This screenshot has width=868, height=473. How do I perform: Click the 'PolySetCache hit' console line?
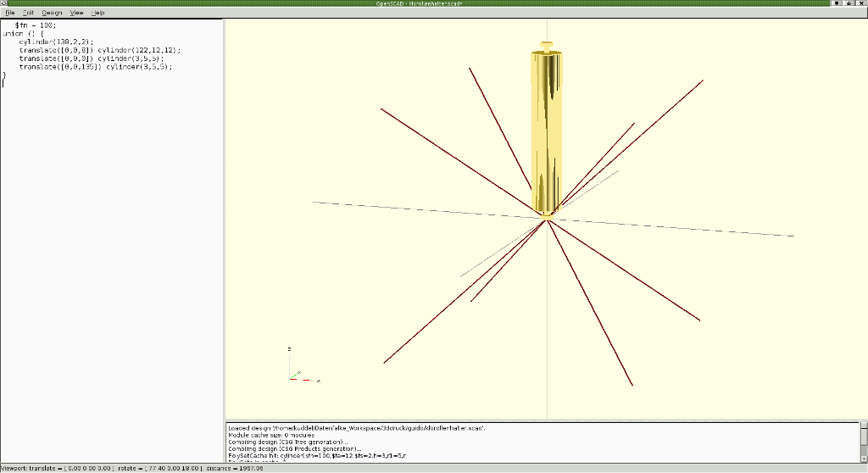[x=317, y=456]
